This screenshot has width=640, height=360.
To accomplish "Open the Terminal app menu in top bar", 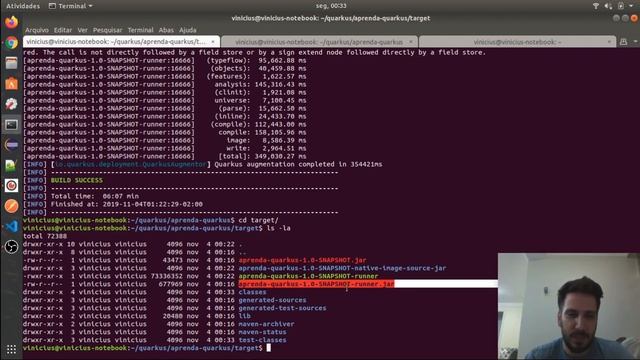I will [x=71, y=6].
